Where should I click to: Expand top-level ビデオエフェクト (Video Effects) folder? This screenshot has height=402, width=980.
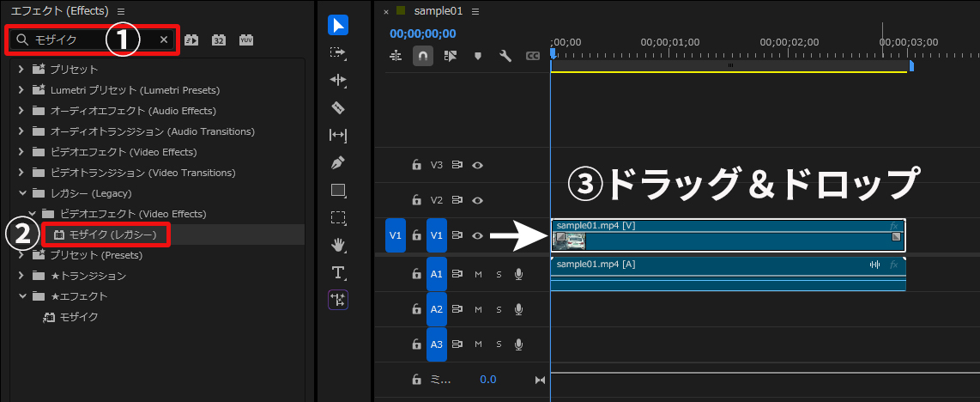click(21, 152)
